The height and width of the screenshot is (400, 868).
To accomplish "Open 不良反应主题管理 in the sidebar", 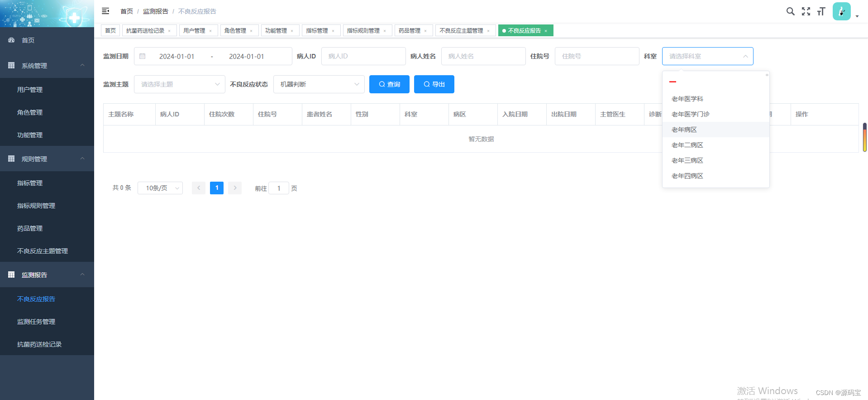I will [47, 251].
